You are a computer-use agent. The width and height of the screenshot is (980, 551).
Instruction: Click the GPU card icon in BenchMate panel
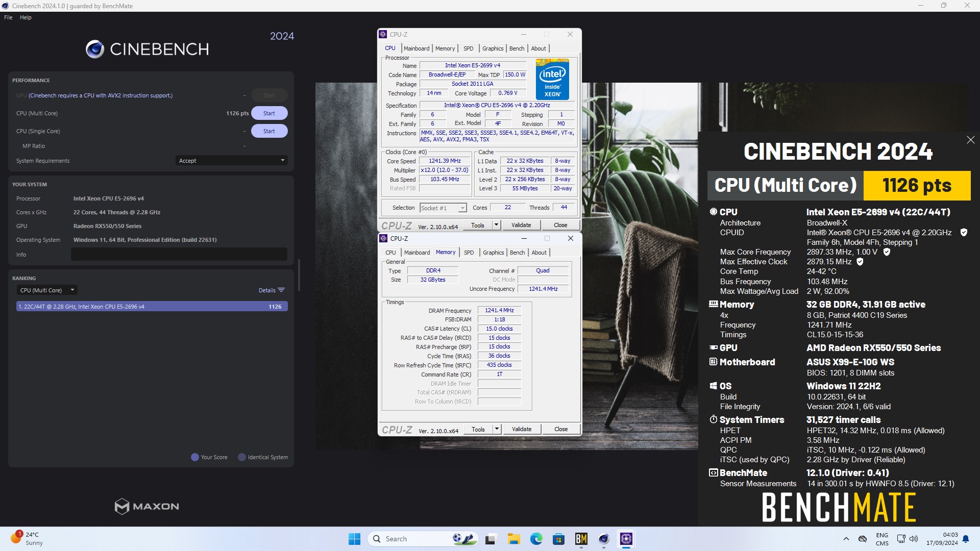pos(713,347)
